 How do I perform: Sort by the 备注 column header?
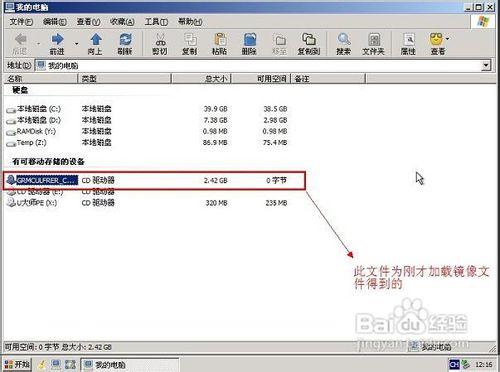(x=329, y=79)
